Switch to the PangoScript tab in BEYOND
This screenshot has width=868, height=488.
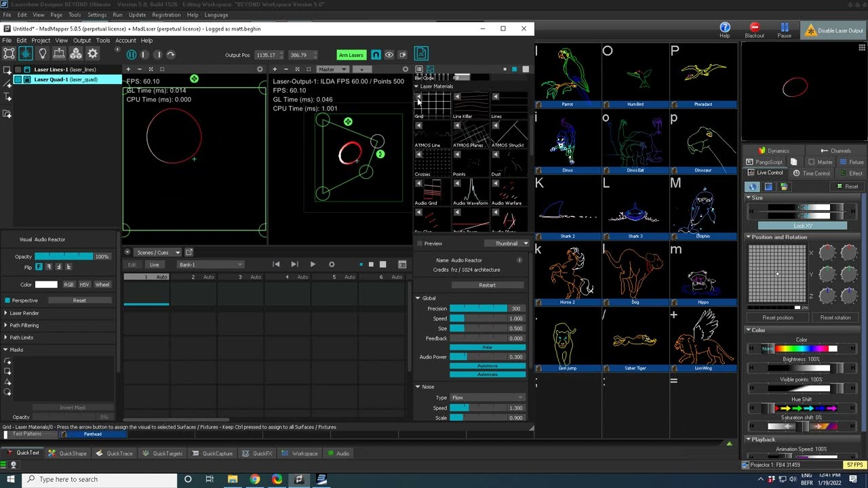click(764, 163)
